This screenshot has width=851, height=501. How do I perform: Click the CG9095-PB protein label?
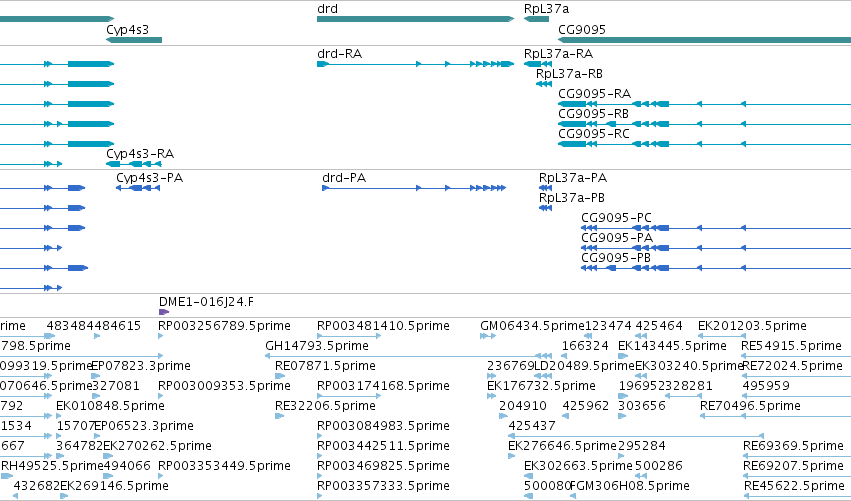pyautogui.click(x=615, y=258)
